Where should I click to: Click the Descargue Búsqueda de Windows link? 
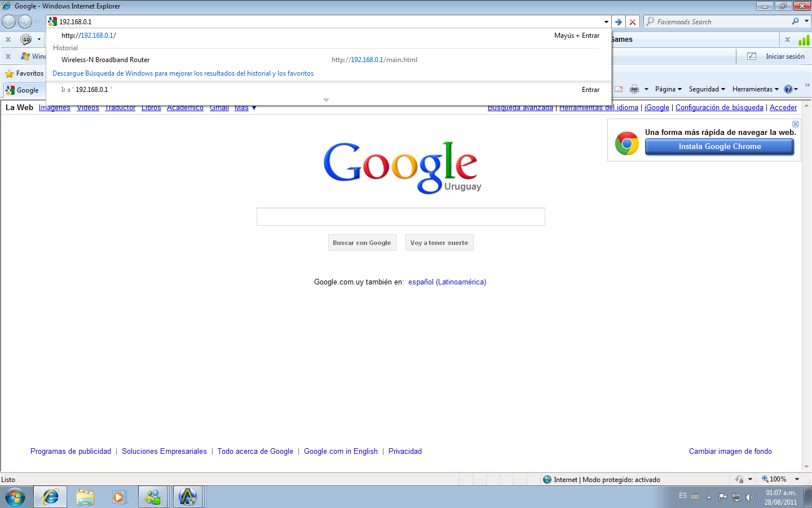pos(183,73)
